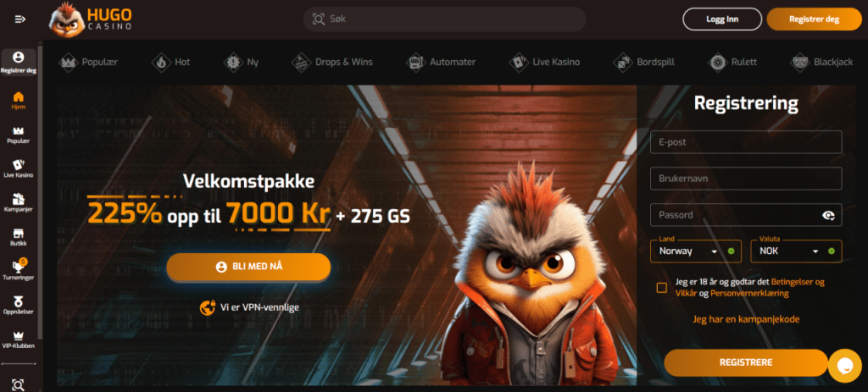Select the Rulett category tab
868x392 pixels.
pos(734,62)
